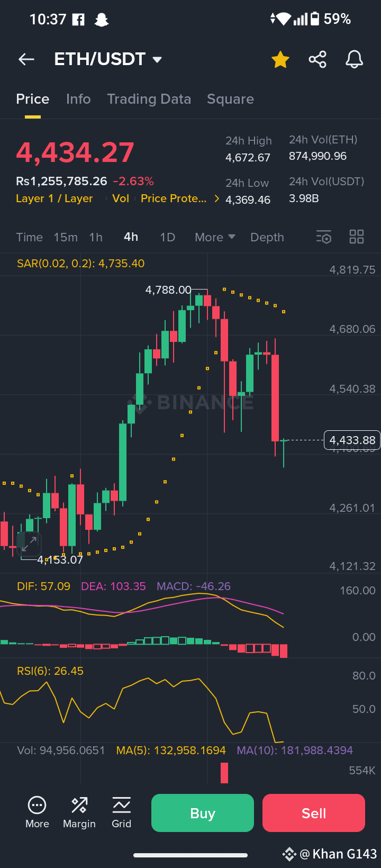
Task: Open Margin trading icon
Action: [x=79, y=812]
